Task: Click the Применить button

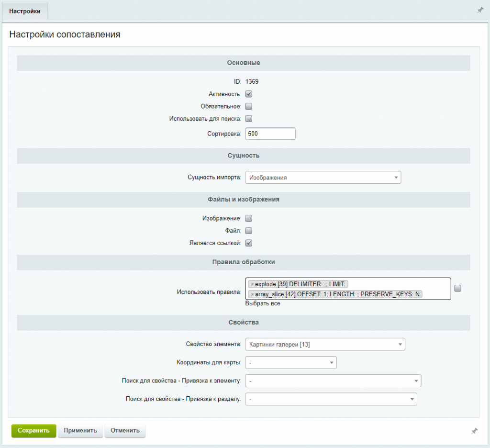Action: click(x=80, y=430)
